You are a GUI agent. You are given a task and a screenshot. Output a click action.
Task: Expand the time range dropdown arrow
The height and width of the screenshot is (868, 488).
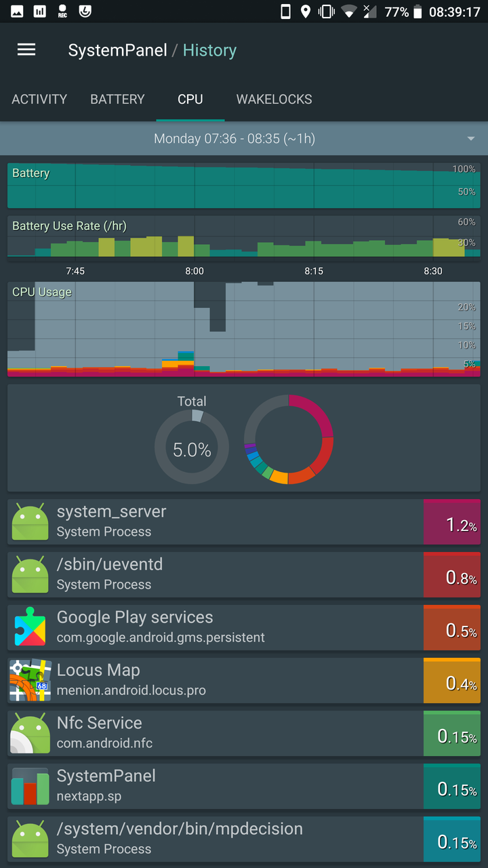click(x=471, y=139)
